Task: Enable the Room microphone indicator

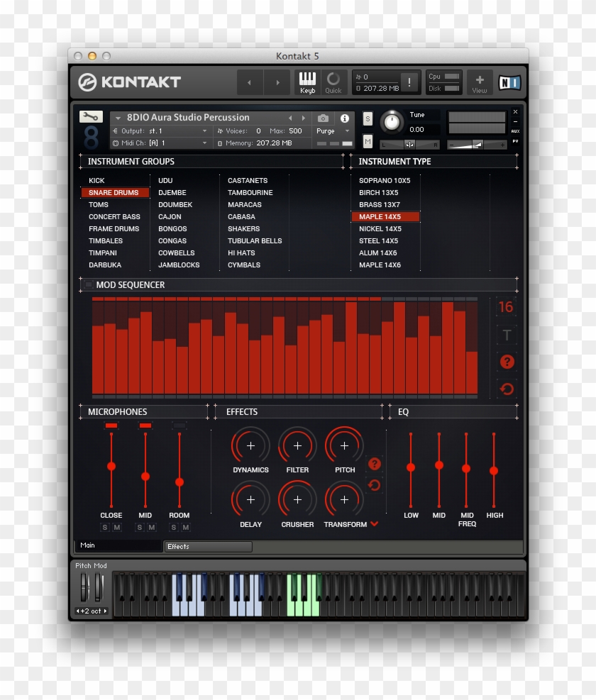Action: 180,426
